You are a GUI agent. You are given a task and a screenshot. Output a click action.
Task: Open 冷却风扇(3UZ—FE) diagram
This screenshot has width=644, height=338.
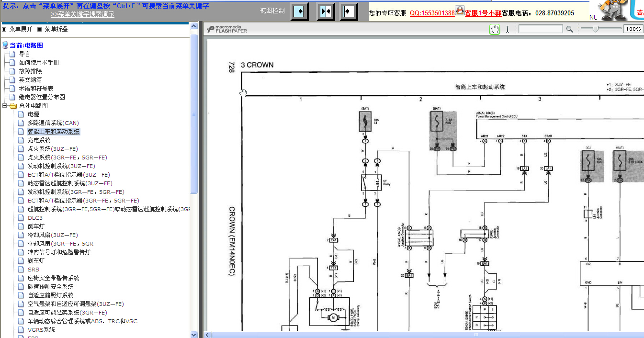tap(52, 235)
